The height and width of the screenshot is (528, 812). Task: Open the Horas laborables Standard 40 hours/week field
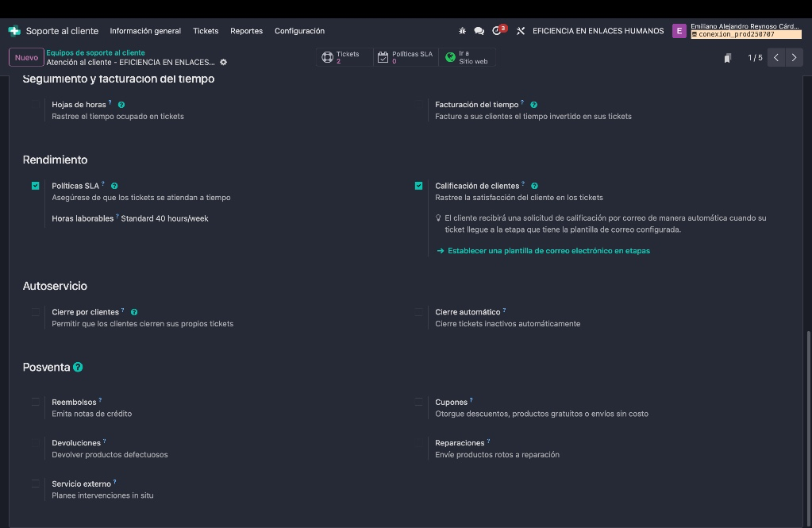pos(164,218)
